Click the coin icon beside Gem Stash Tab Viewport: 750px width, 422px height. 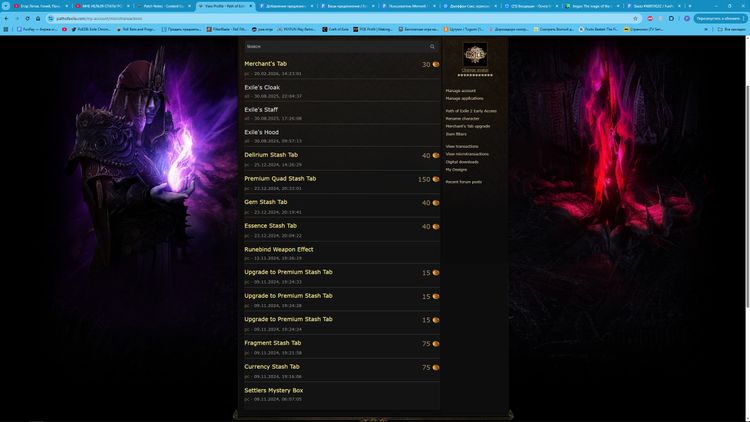436,203
